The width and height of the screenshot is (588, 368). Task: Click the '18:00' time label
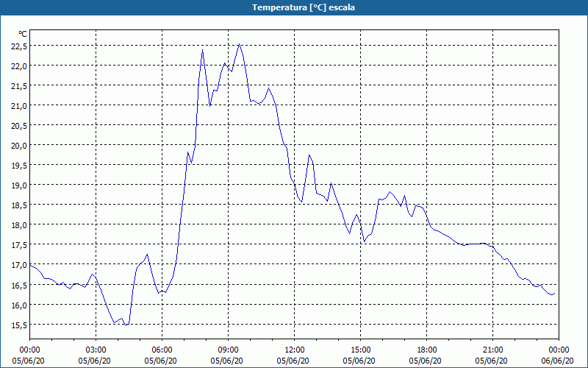pos(427,350)
